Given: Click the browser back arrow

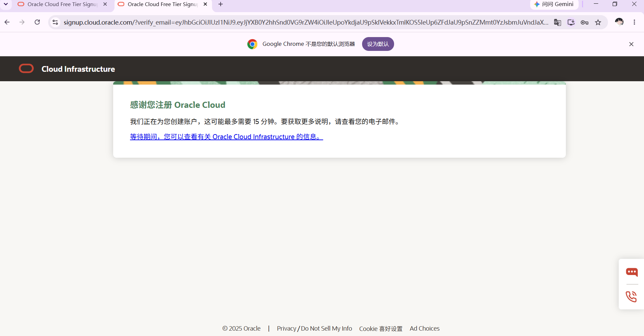Looking at the screenshot, I should (7, 22).
